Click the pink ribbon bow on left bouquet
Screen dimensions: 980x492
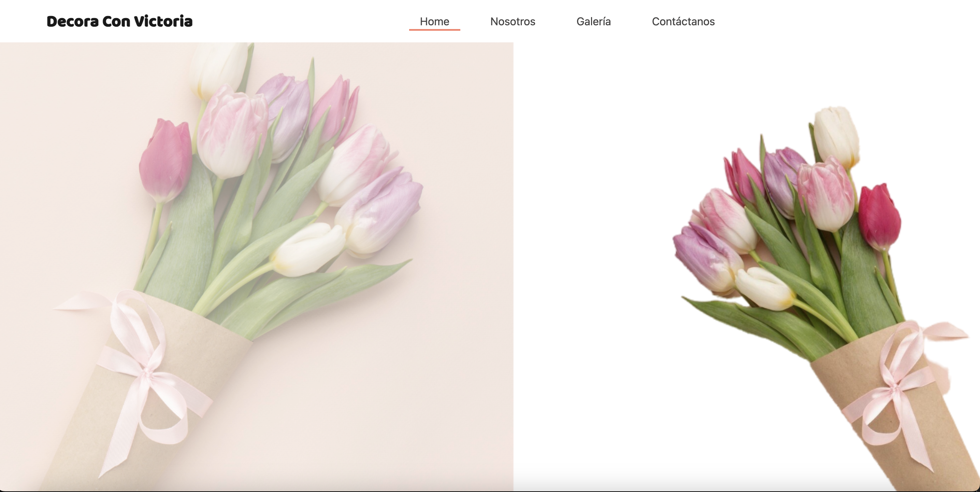pos(146,373)
